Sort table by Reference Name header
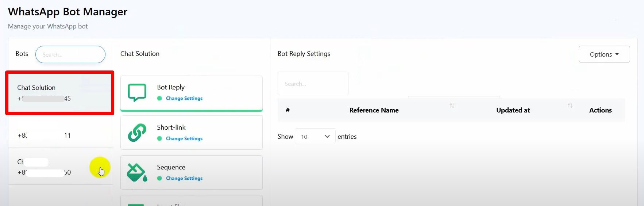This screenshot has width=644, height=206. 374,110
